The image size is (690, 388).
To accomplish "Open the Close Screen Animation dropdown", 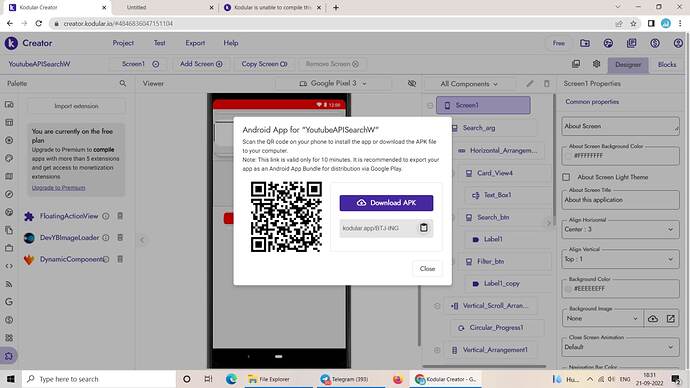I will [x=620, y=347].
